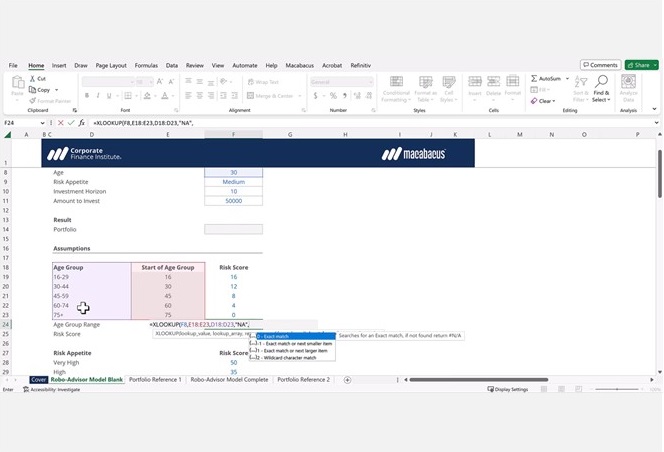Click the Cut scissors icon
Image resolution: width=664 pixels, height=452 pixels.
(33, 78)
